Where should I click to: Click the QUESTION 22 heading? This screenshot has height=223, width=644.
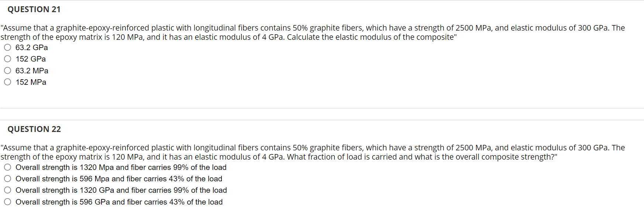pyautogui.click(x=34, y=129)
